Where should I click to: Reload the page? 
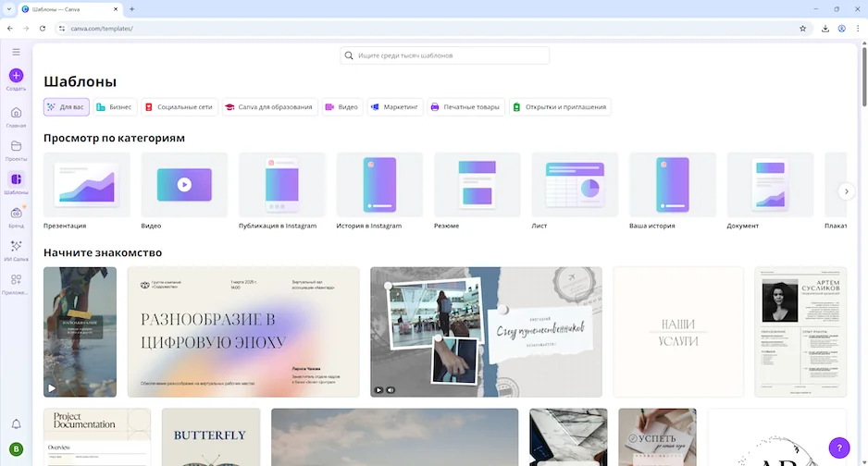point(42,28)
